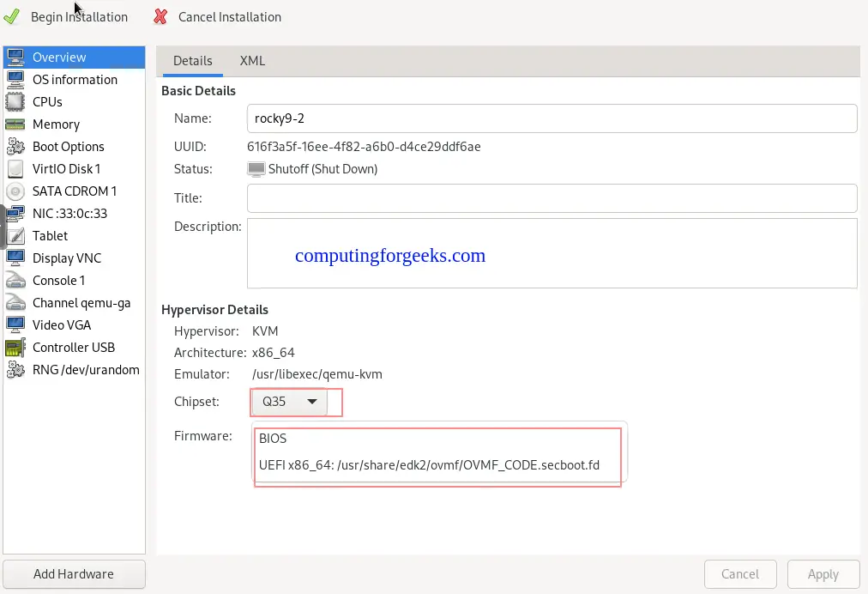Click the Apply button
868x594 pixels.
(x=823, y=574)
